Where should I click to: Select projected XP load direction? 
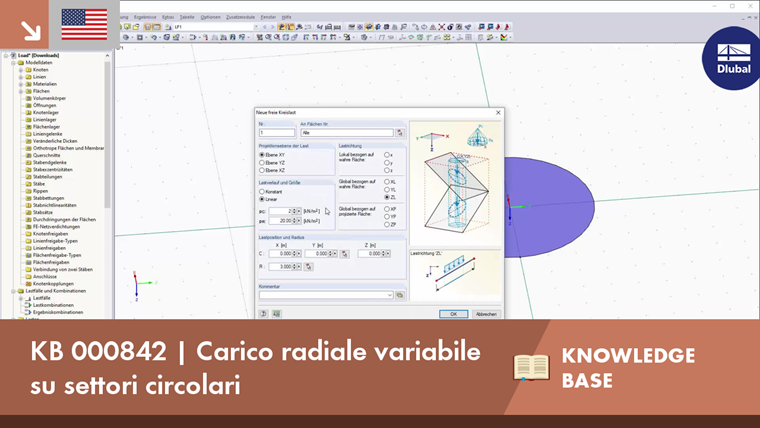(387, 209)
